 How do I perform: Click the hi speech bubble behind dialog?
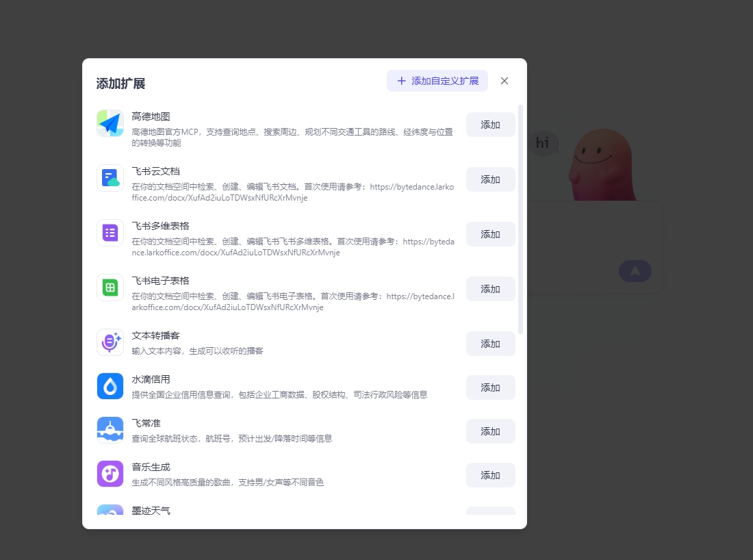click(x=543, y=142)
